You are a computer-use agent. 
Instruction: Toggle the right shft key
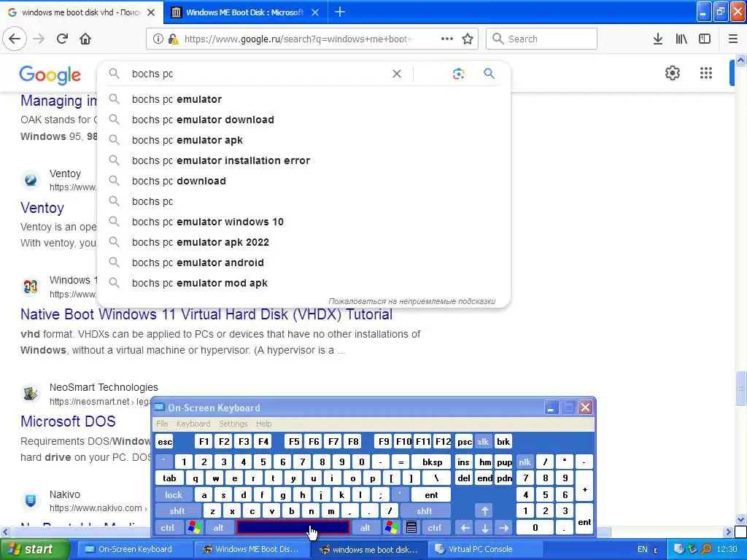[425, 511]
